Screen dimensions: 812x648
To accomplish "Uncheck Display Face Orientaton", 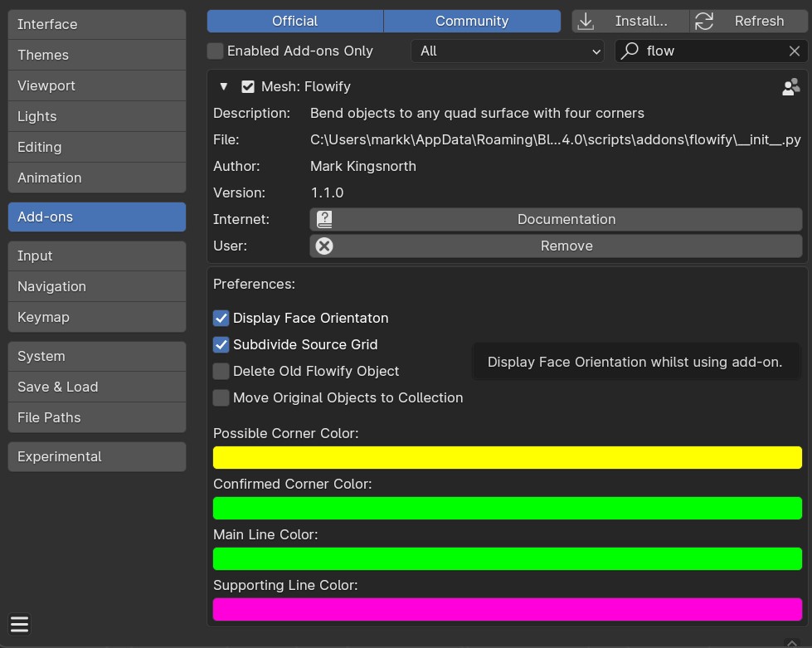I will coord(221,318).
